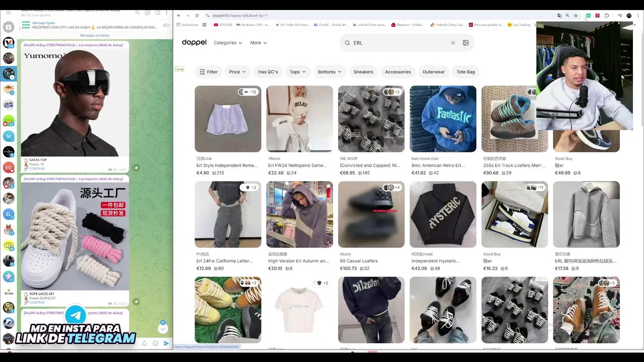Image resolution: width=644 pixels, height=362 pixels.
Task: Open the uufinds bookmark
Action: tap(370, 25)
